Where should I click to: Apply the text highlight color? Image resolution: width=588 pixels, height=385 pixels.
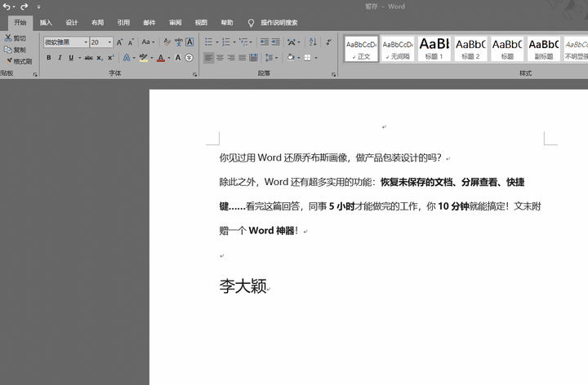point(143,58)
